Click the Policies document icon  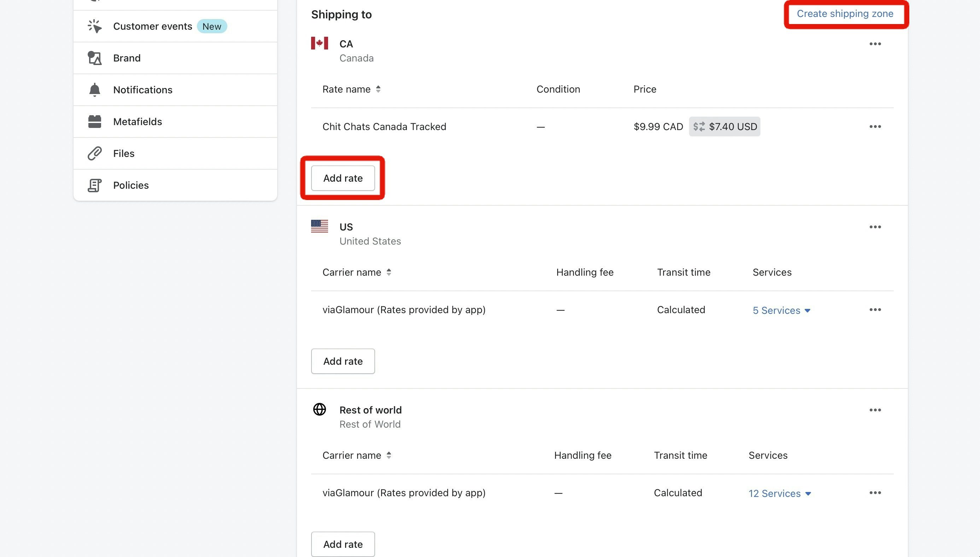pyautogui.click(x=94, y=185)
